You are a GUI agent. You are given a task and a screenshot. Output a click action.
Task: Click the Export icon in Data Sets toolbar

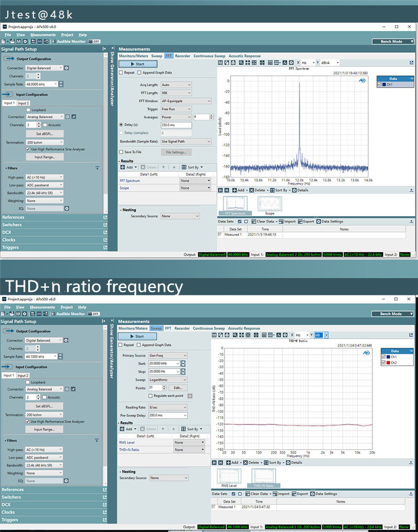pos(299,221)
